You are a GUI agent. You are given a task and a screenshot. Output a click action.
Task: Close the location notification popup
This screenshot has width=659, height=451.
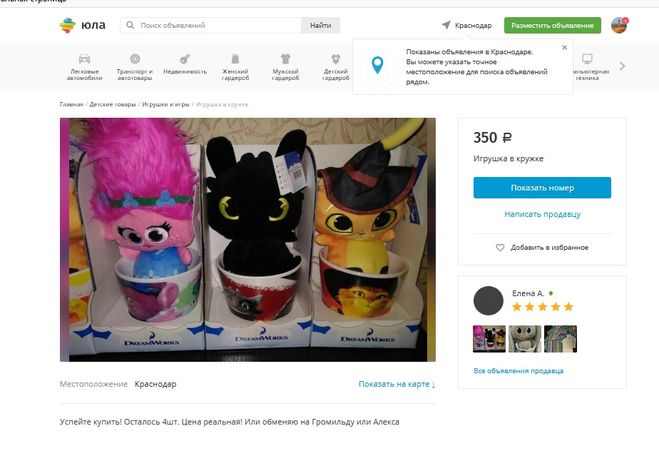pos(564,47)
